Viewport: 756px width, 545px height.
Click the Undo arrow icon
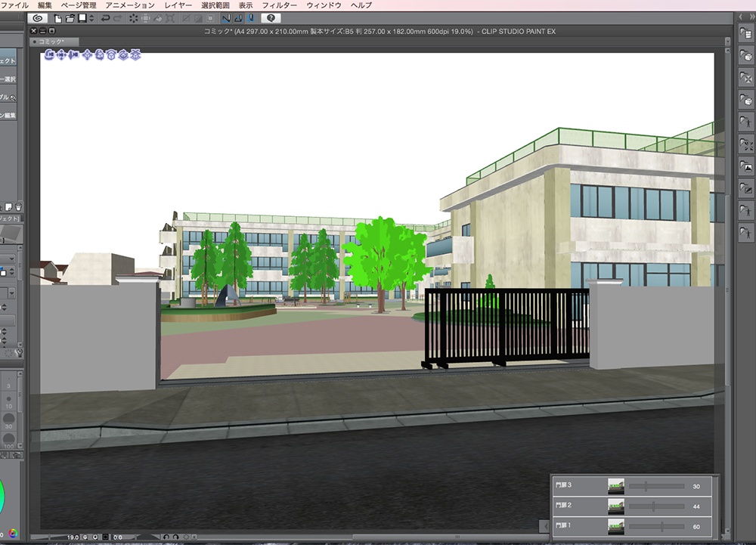104,18
